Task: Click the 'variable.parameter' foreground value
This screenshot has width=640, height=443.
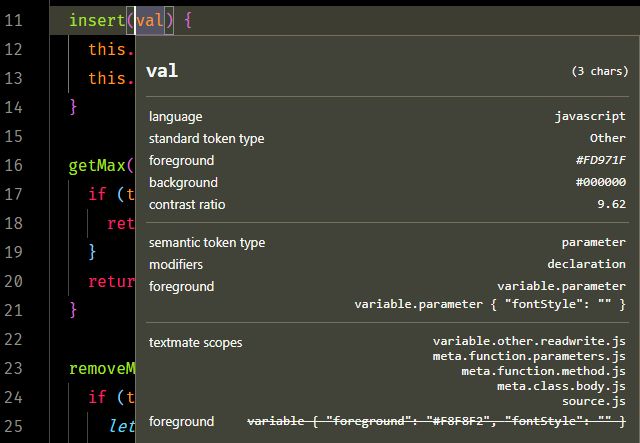Action: coord(561,286)
